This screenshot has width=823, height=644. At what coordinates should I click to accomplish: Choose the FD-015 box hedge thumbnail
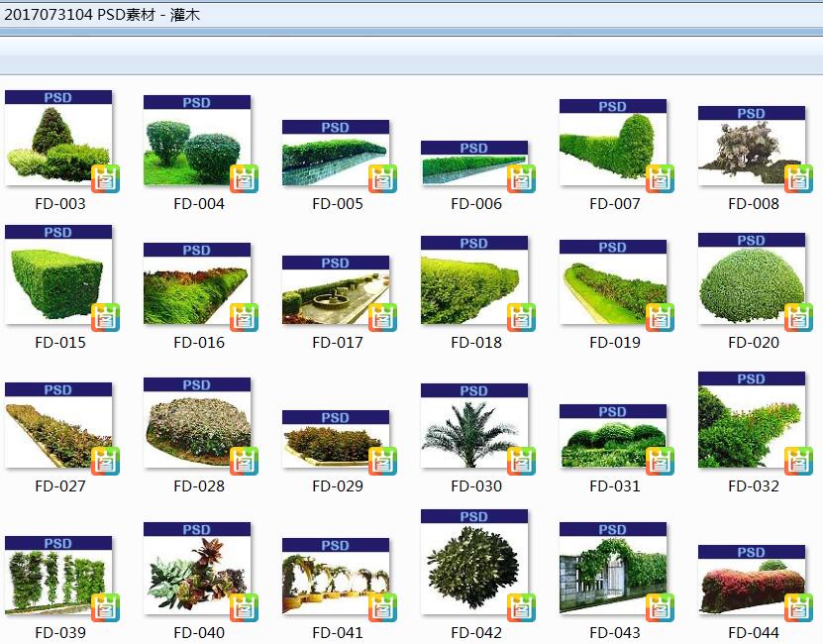tap(58, 274)
